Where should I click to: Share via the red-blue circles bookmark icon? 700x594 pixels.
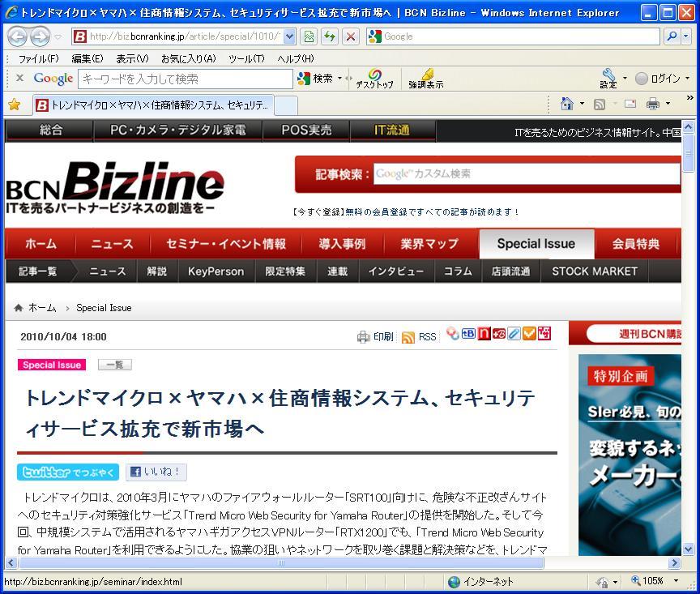453,334
